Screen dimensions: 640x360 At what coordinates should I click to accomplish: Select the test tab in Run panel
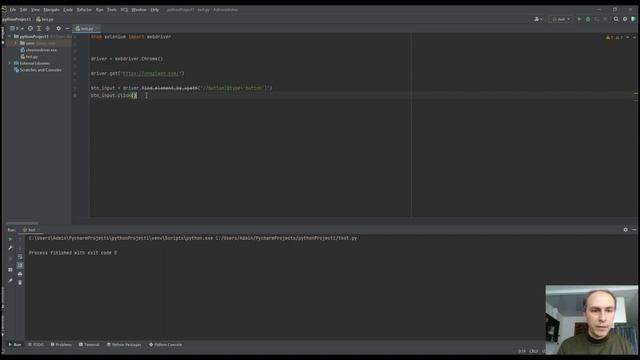coord(31,230)
